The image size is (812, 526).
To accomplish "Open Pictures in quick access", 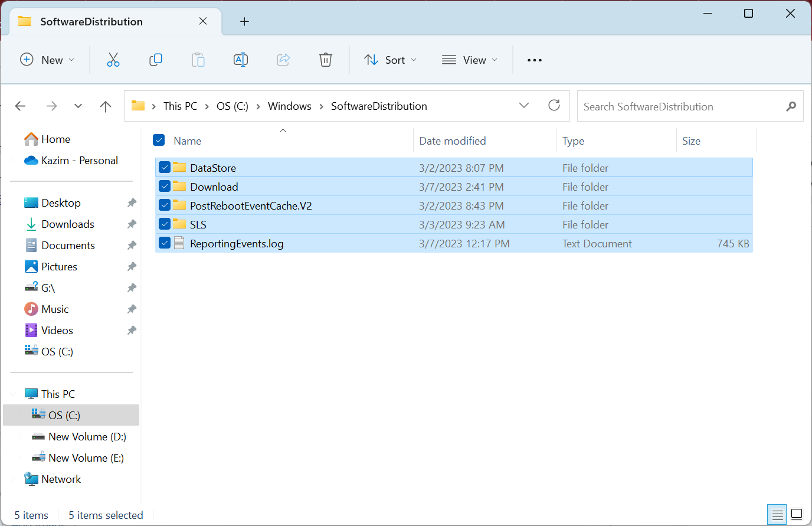I will [x=51, y=267].
